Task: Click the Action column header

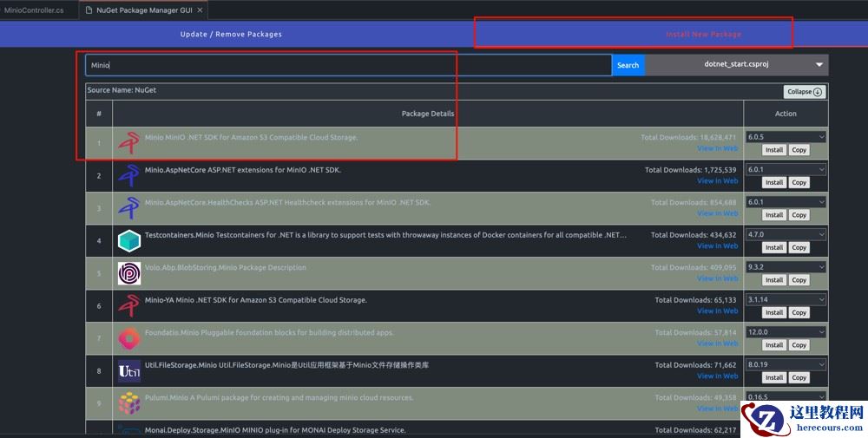Action: pos(786,114)
